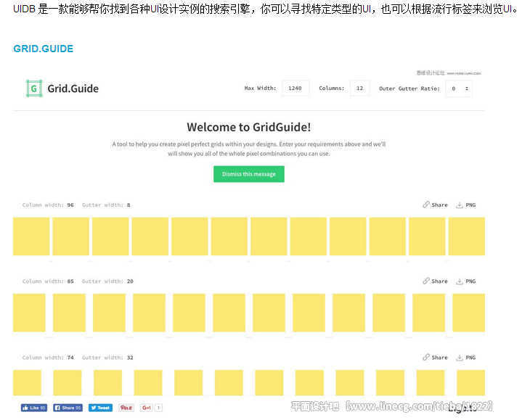Click the Column width: 85 label
The width and height of the screenshot is (522, 420).
(x=48, y=281)
